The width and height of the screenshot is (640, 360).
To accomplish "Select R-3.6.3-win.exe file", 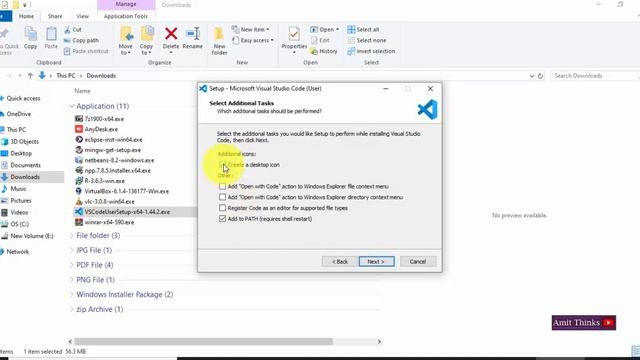I will point(100,181).
